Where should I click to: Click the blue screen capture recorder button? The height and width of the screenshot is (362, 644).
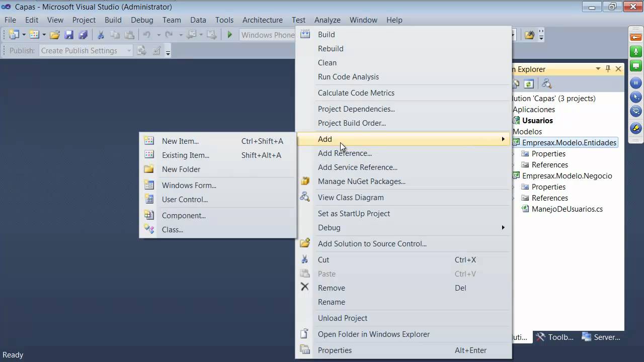tap(636, 111)
